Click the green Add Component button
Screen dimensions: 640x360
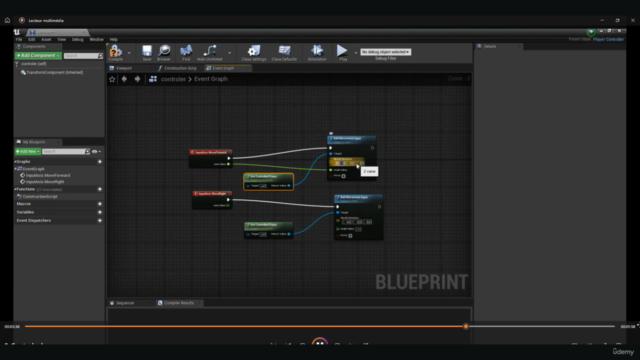[38, 56]
